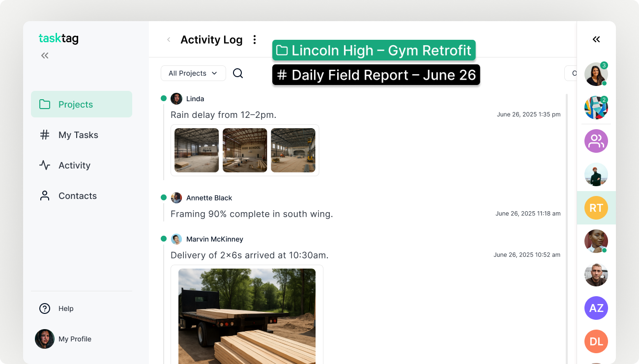The width and height of the screenshot is (639, 364).
Task: Select the highlighted RT contact avatar
Action: click(596, 207)
